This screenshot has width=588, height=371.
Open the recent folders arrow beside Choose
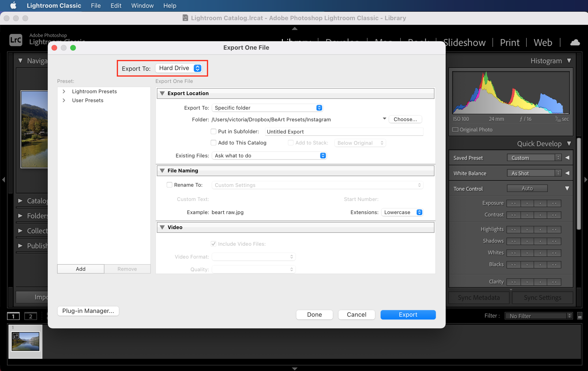point(384,119)
